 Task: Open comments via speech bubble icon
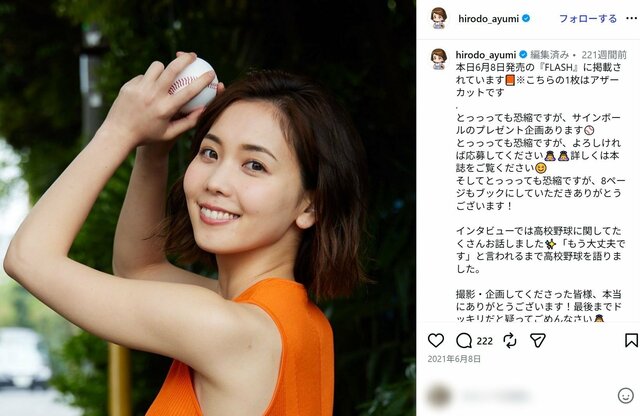(x=464, y=340)
